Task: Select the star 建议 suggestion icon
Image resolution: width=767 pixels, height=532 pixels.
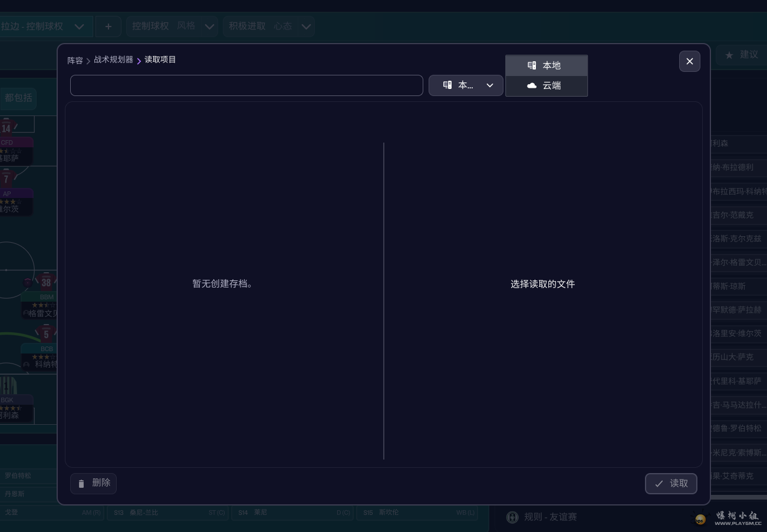Action: [x=729, y=54]
